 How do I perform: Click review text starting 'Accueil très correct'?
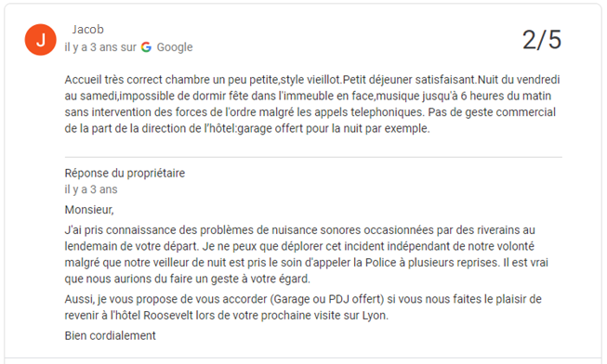tap(312, 80)
